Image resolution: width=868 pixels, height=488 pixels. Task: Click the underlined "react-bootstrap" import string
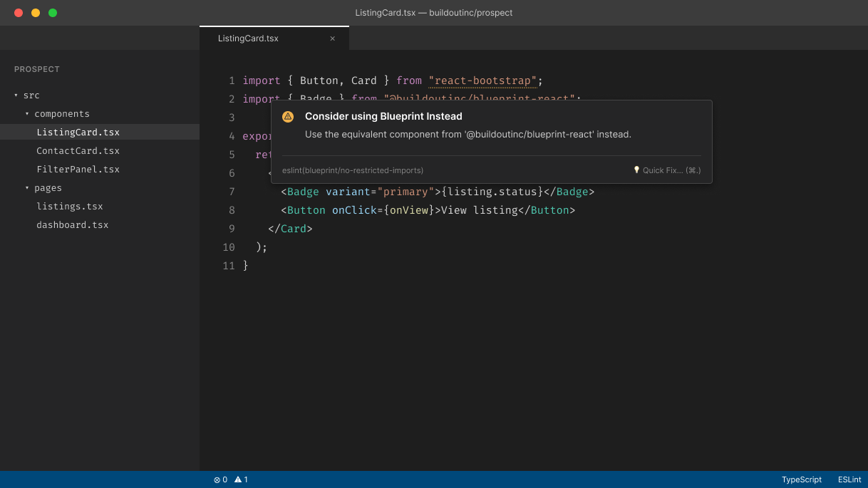[x=482, y=81]
